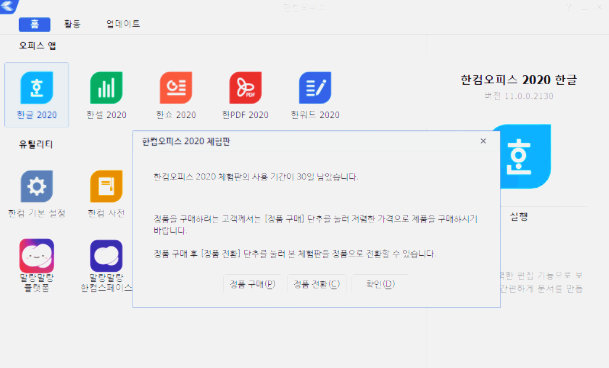Click the 30일 남았습니다 trial period message
Image resolution: width=609 pixels, height=368 pixels.
click(256, 177)
